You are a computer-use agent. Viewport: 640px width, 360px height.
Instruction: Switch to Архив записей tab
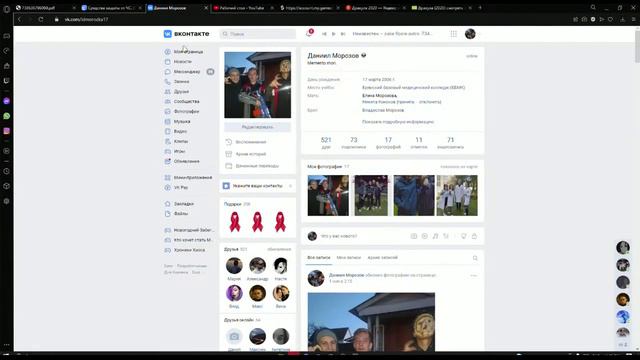382,258
